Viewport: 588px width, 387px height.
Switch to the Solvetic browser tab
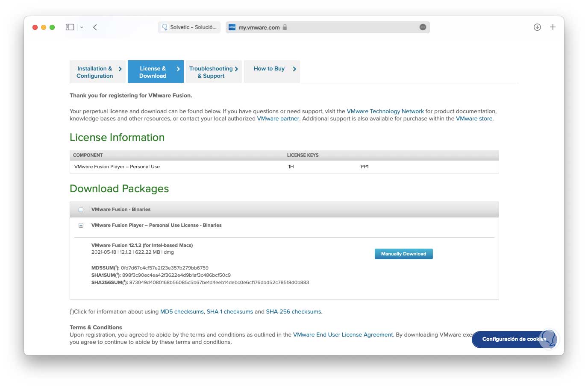click(x=189, y=27)
